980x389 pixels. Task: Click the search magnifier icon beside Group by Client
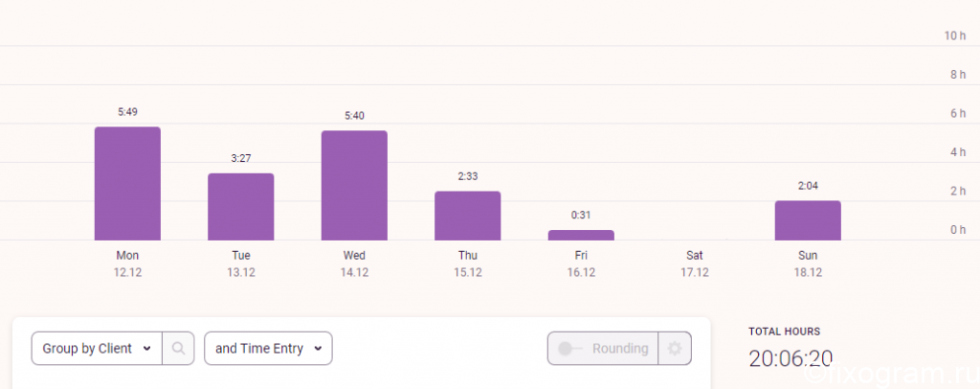coord(178,349)
